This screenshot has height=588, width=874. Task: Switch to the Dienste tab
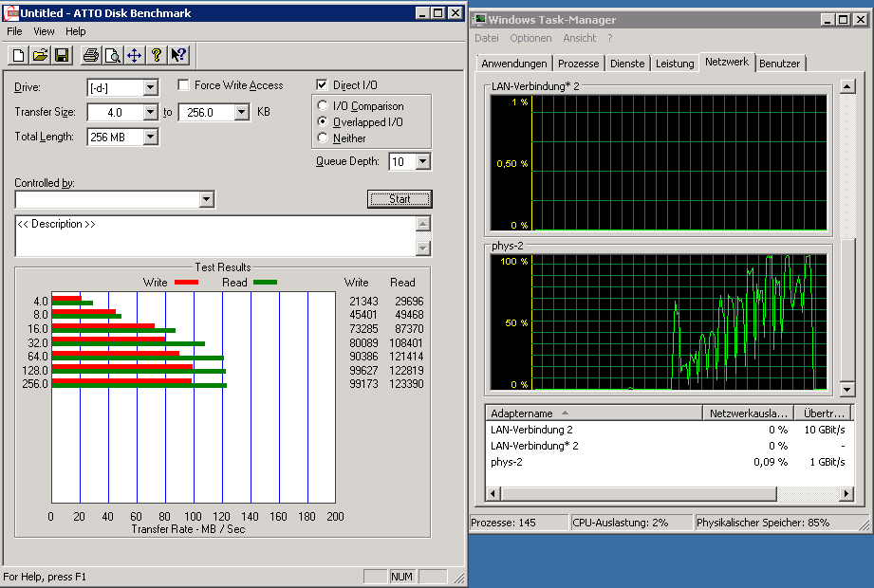coord(627,64)
